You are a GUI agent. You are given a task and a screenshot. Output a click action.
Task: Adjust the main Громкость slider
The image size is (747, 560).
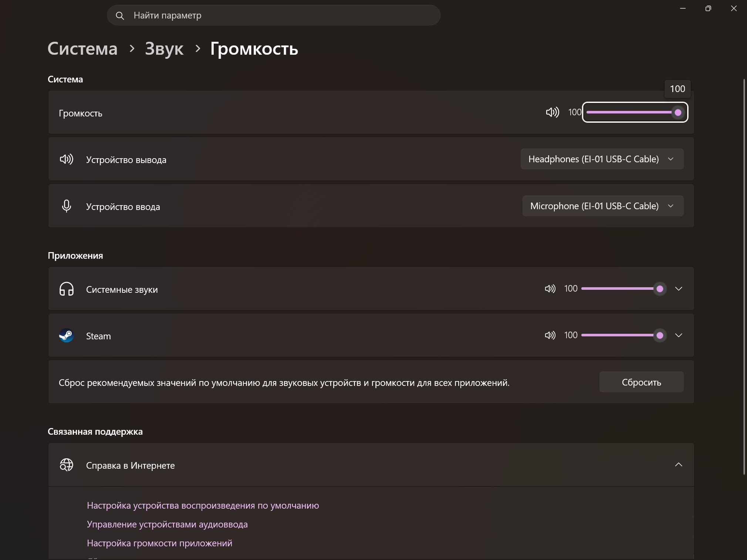point(635,112)
